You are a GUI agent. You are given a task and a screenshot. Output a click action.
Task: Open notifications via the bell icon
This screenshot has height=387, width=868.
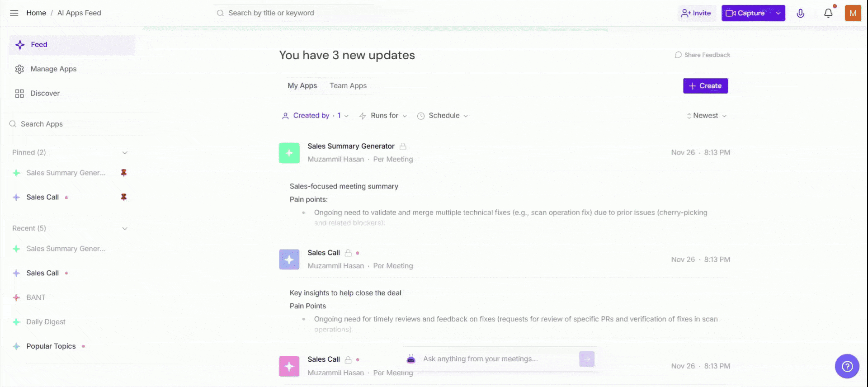[x=828, y=13]
